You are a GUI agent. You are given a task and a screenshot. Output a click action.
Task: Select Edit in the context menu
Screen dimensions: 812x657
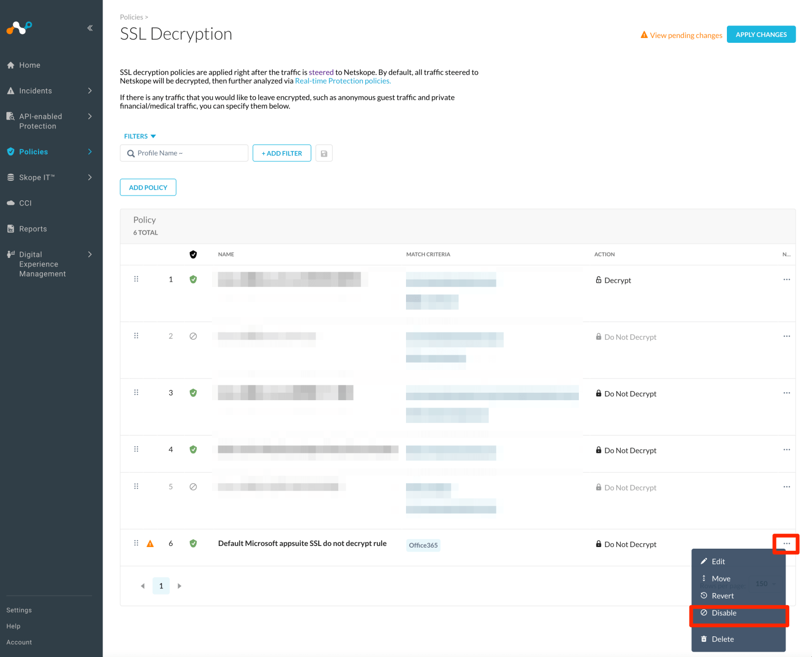point(718,561)
